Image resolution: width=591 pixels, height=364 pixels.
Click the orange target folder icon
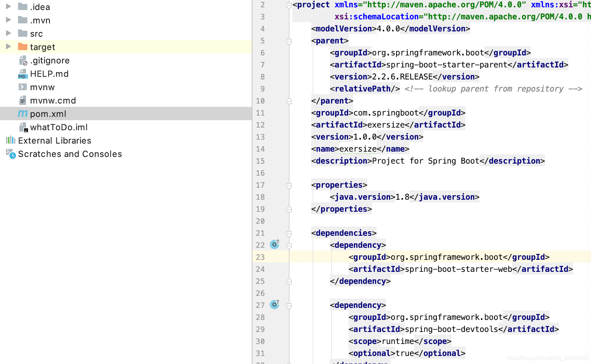tap(23, 46)
